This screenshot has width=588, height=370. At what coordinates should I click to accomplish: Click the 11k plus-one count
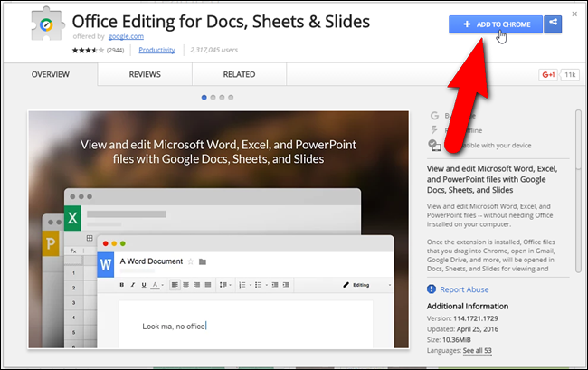point(570,74)
